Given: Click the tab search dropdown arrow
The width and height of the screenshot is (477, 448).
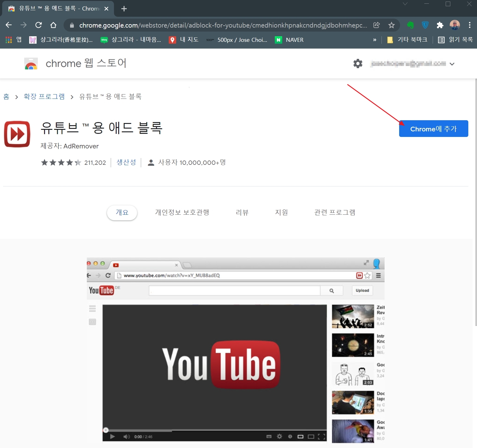Looking at the screenshot, I should [405, 4].
